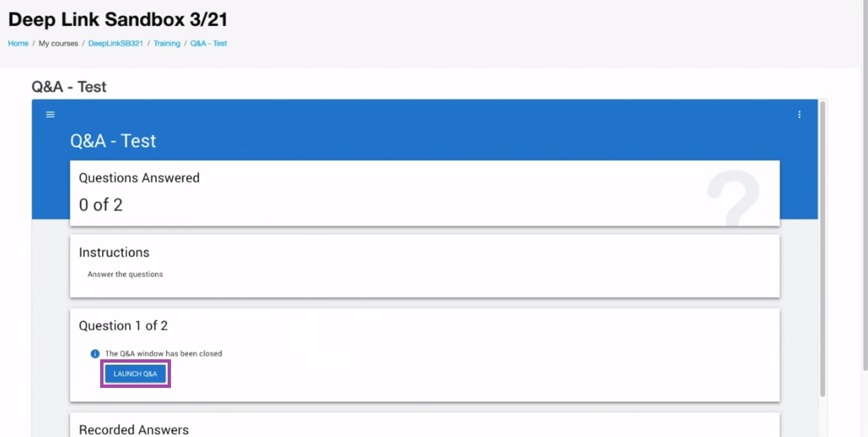868x437 pixels.
Task: Navigate to Training breadcrumb section
Action: pos(167,43)
